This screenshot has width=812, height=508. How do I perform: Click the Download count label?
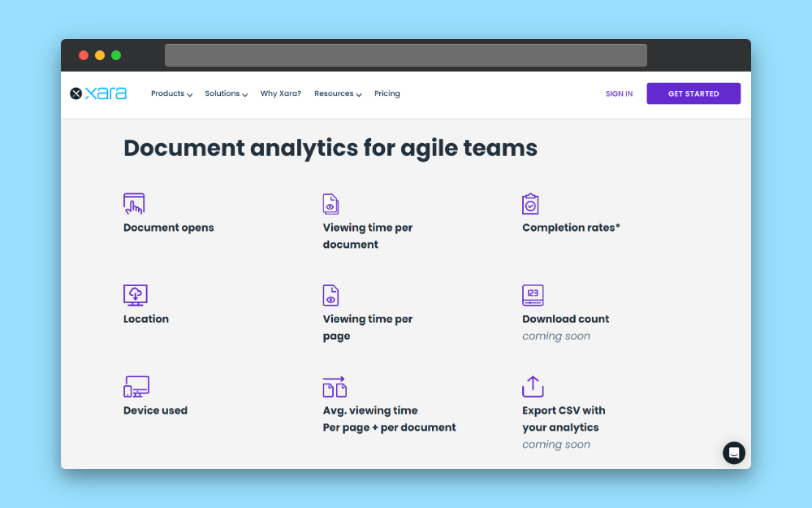click(565, 319)
